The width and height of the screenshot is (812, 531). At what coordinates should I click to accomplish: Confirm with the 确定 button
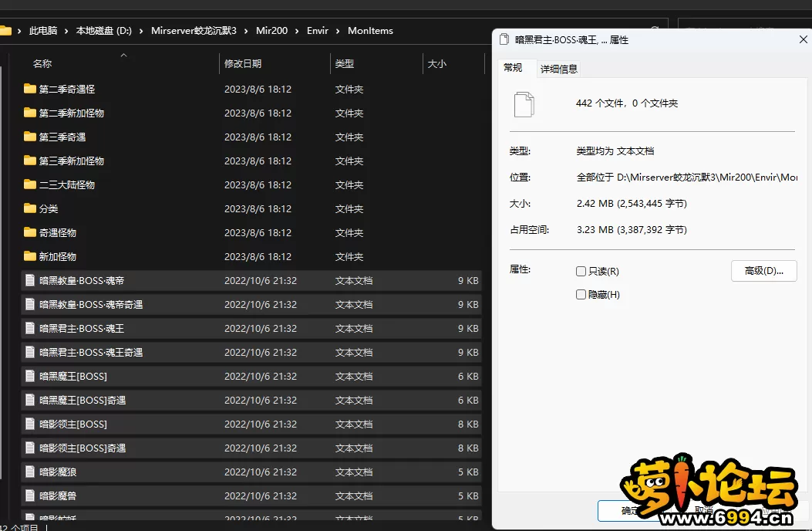coord(630,511)
